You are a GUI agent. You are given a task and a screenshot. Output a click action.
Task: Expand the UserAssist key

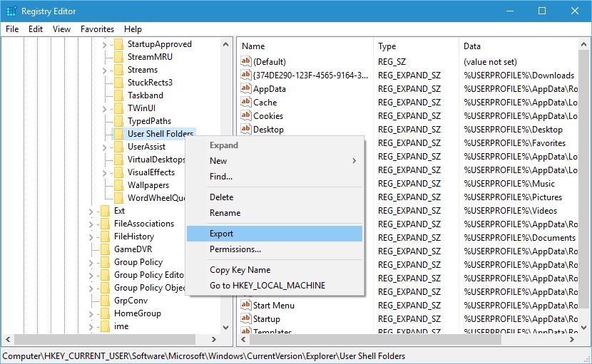(x=105, y=147)
